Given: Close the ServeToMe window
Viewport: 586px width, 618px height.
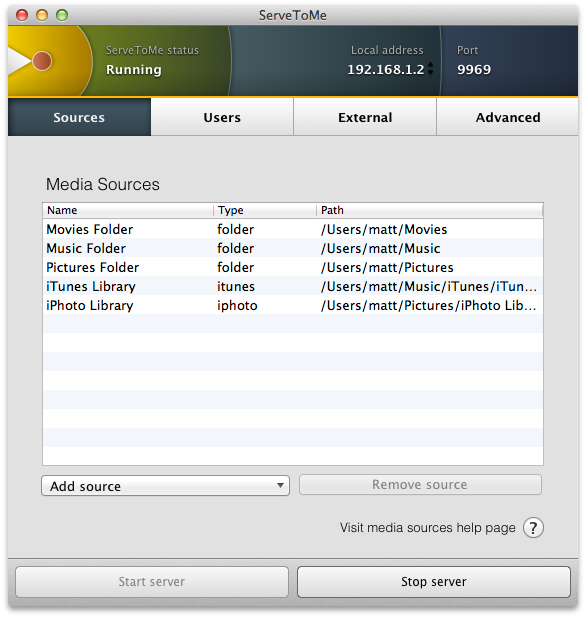Looking at the screenshot, I should click(22, 15).
